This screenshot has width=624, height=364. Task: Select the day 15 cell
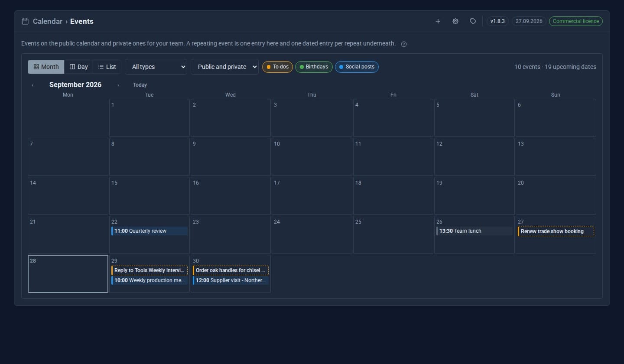149,196
